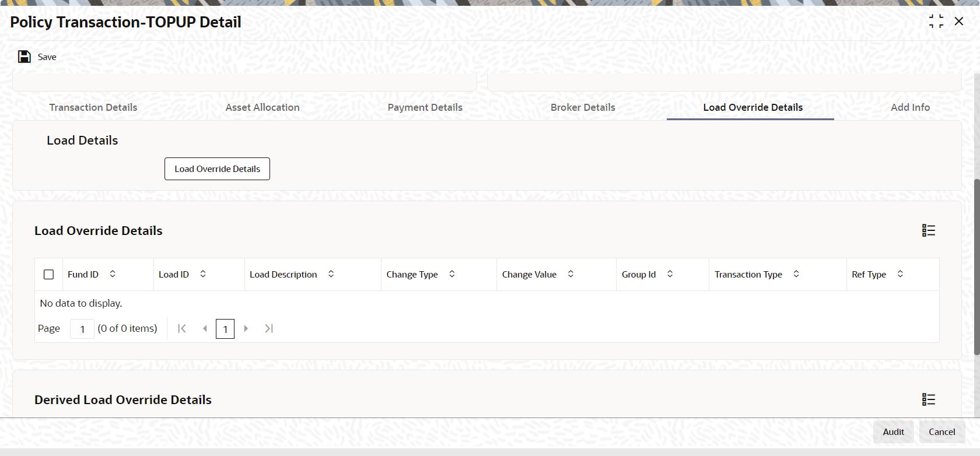Image resolution: width=980 pixels, height=456 pixels.
Task: Click the vertical scrollbar thumb
Action: (977, 266)
